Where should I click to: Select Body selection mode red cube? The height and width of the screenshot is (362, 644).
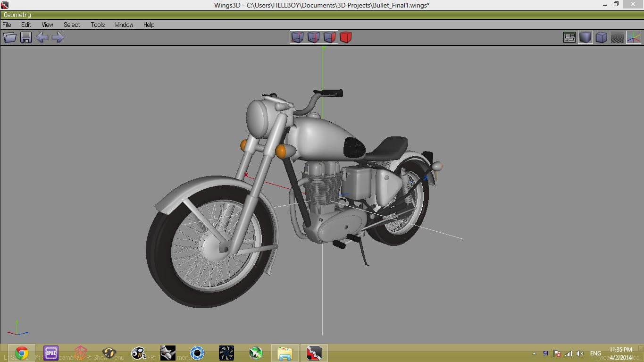pos(346,37)
